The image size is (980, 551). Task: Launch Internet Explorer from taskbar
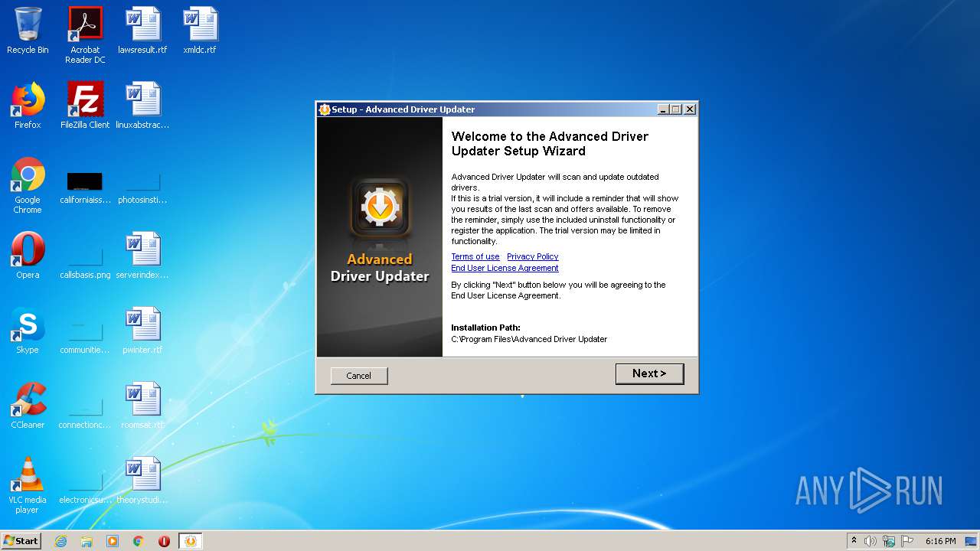61,541
